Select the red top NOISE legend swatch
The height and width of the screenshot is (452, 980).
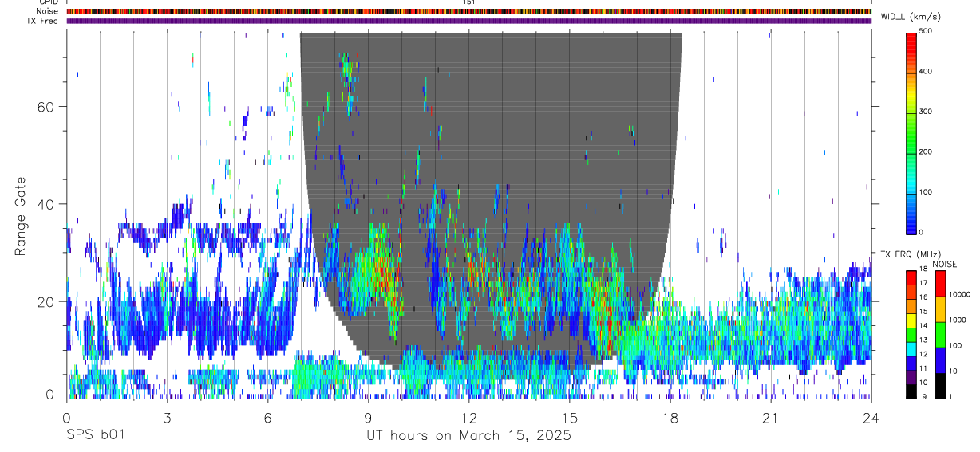(x=940, y=283)
